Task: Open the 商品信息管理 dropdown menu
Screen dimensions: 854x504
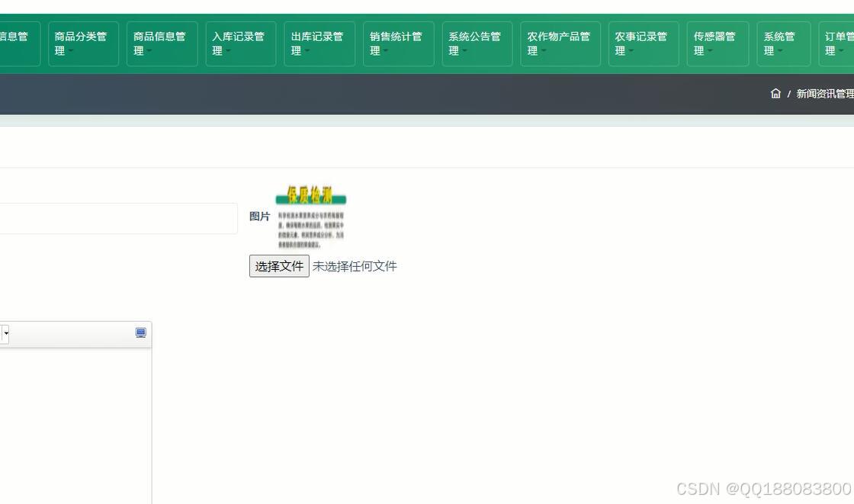Action: tap(162, 43)
